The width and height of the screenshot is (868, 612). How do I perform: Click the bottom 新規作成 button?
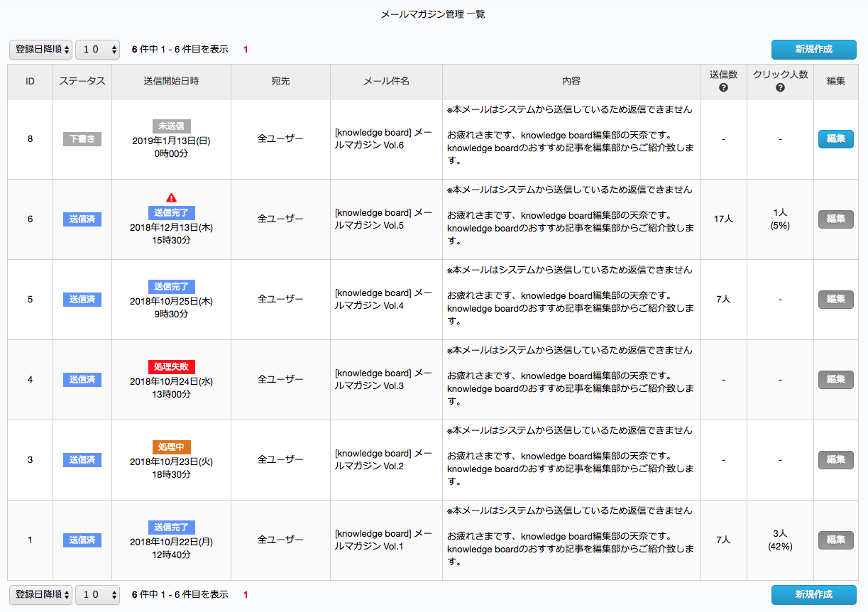814,595
